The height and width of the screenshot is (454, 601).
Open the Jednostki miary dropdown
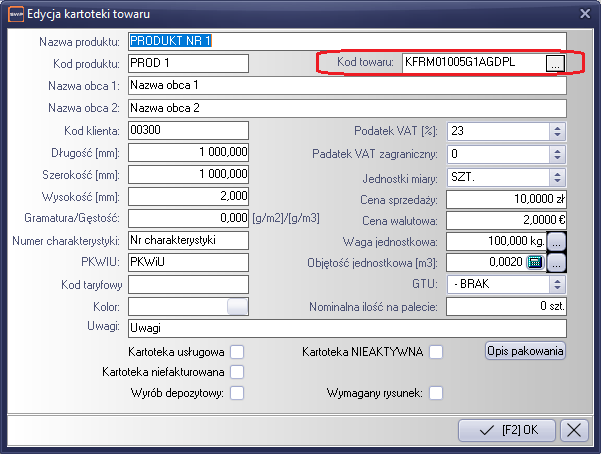[558, 175]
